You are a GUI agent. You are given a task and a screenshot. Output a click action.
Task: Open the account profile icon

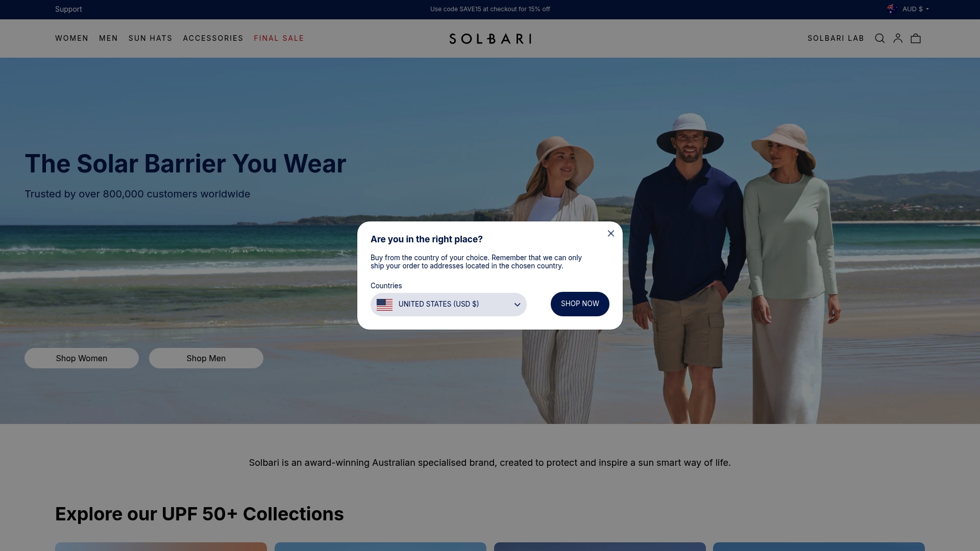point(898,38)
